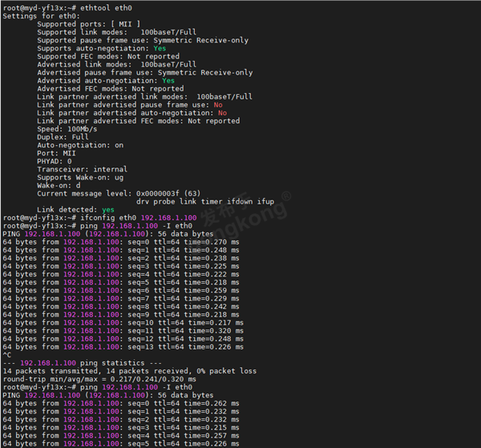This screenshot has height=448, width=481.
Task: Click the 'PHYAD: 0' line
Action: click(54, 161)
